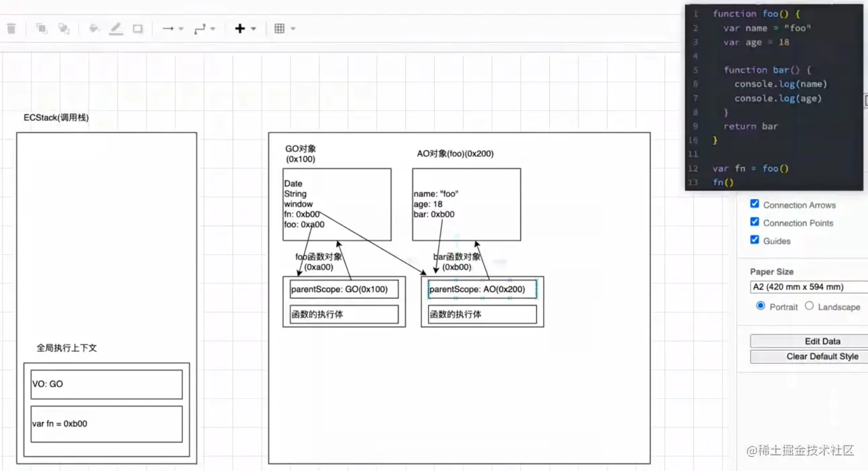Viewport: 868px width, 471px height.
Task: Click the Delete trash icon
Action: point(11,28)
